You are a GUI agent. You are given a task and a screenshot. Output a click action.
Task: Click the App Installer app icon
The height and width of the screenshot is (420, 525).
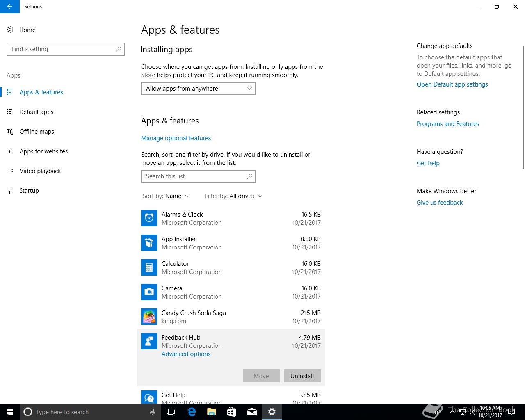pos(149,243)
